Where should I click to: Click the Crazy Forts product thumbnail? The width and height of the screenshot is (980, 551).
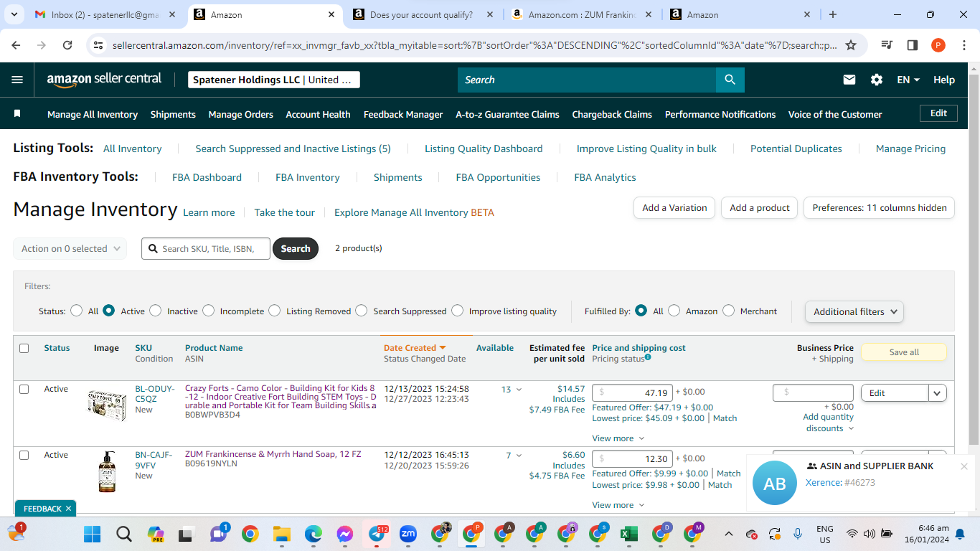point(107,405)
